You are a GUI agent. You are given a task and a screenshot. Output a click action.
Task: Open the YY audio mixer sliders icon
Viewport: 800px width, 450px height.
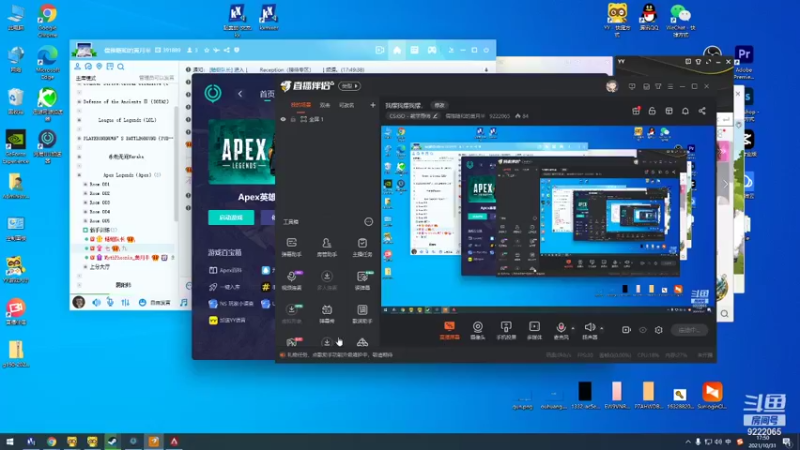coord(125,303)
